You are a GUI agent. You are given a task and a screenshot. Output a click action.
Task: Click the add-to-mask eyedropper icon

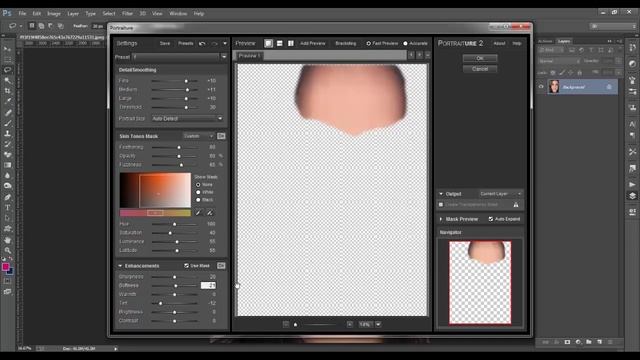(210, 212)
